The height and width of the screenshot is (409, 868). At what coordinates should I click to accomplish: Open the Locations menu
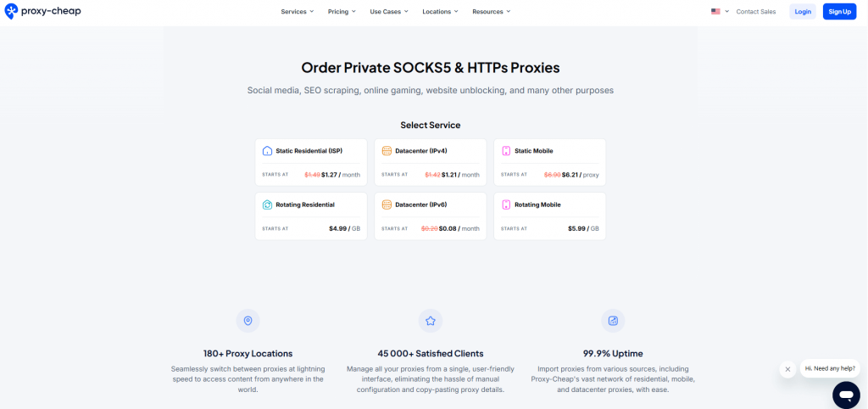click(x=440, y=12)
